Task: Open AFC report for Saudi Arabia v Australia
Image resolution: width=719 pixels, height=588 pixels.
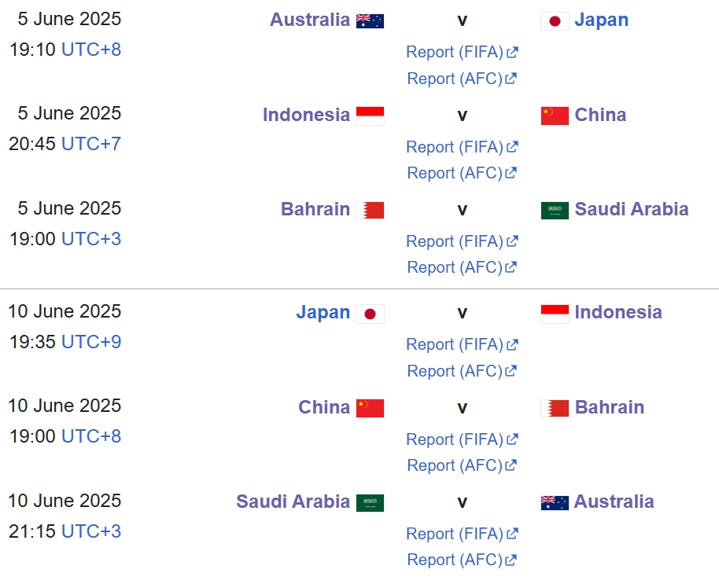Action: 454,560
